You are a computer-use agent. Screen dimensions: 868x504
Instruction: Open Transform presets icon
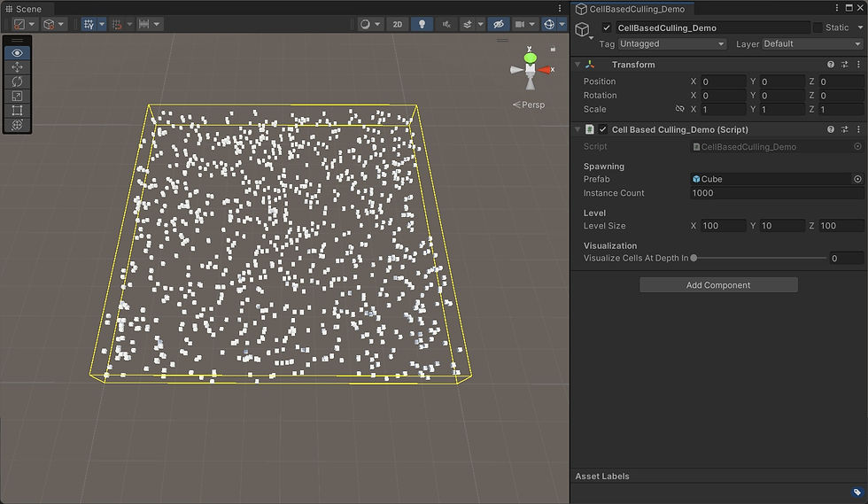click(844, 65)
